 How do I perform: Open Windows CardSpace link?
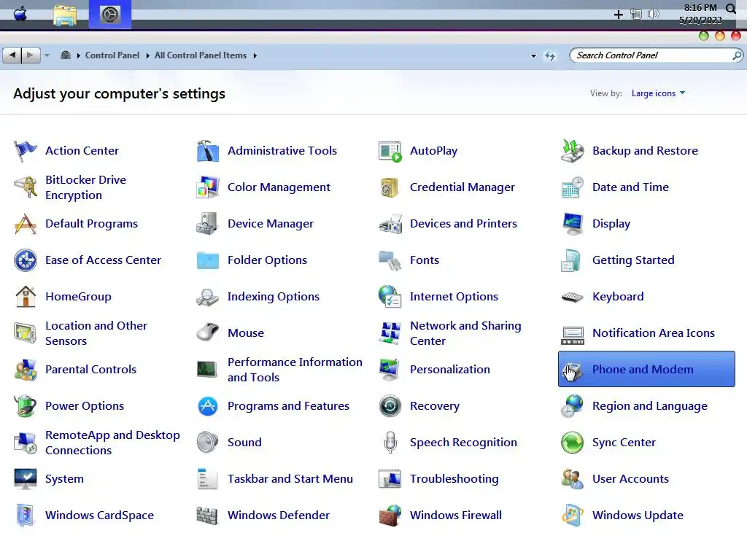pyautogui.click(x=99, y=516)
